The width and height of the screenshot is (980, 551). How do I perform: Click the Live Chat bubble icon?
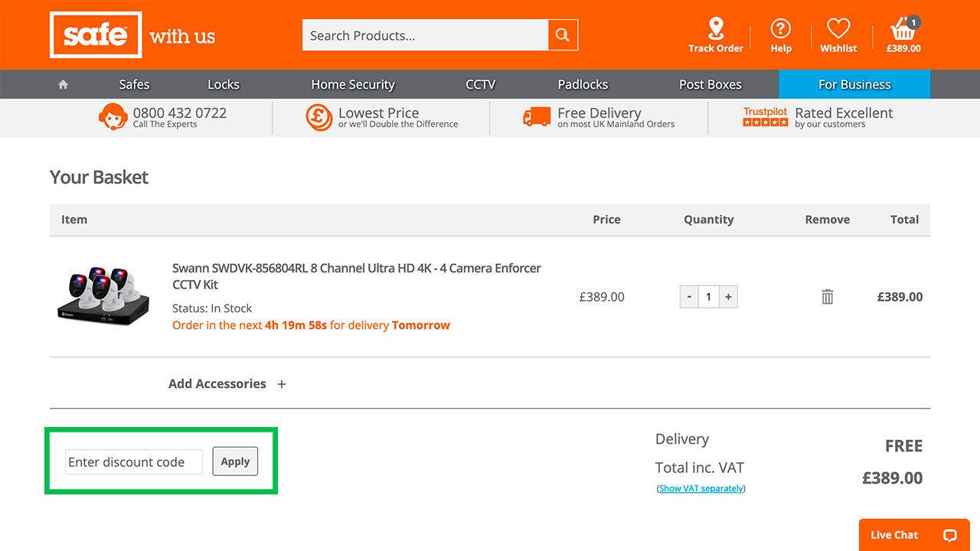(950, 535)
